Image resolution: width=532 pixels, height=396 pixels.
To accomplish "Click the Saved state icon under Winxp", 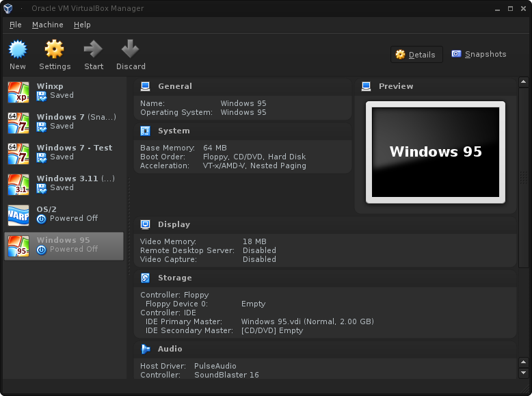I will 42,96.
